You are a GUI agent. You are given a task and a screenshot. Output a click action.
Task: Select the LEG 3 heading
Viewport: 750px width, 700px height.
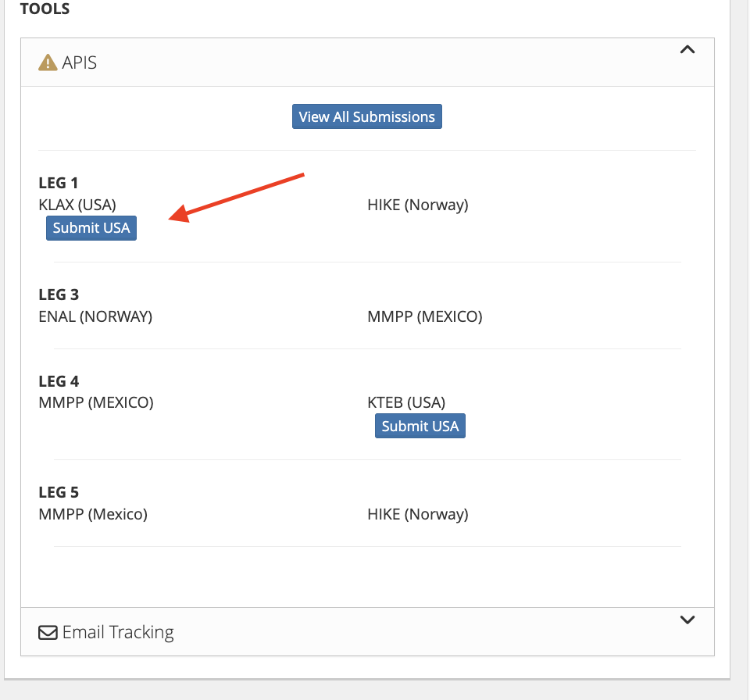tap(59, 295)
